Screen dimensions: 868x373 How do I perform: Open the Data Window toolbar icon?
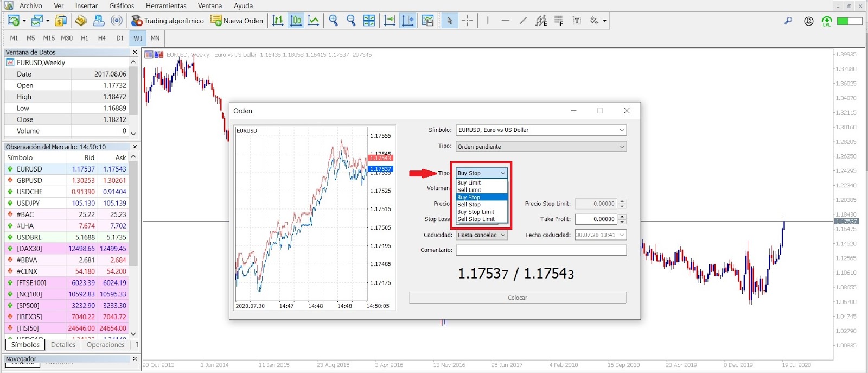click(x=81, y=21)
